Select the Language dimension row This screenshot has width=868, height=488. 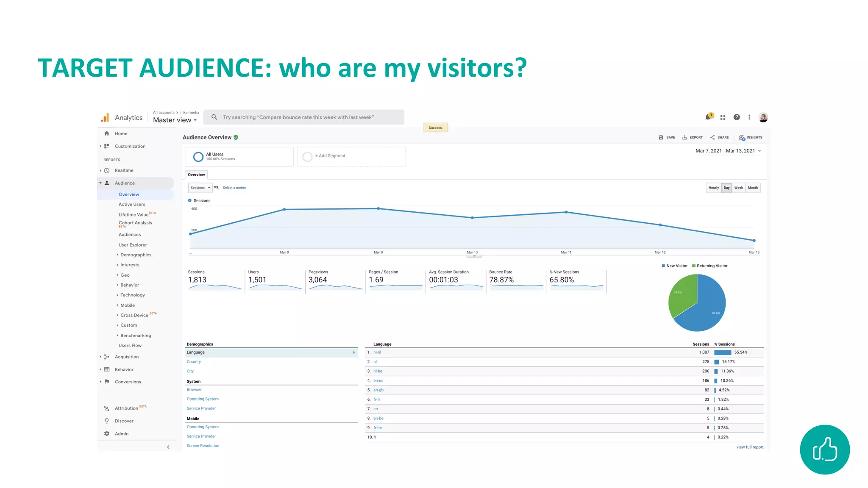[x=271, y=352]
